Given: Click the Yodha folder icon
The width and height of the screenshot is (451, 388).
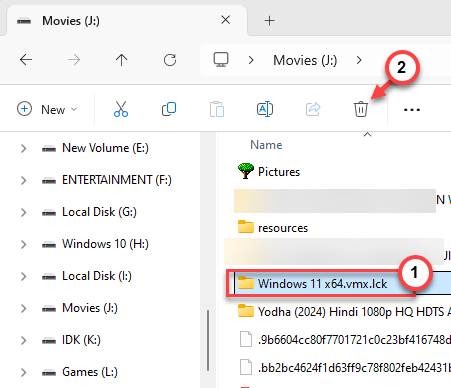Looking at the screenshot, I should [x=246, y=311].
